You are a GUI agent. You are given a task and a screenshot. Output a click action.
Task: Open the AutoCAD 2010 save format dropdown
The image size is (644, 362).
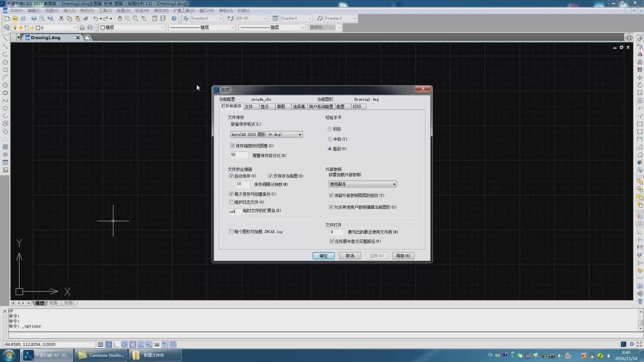(266, 135)
